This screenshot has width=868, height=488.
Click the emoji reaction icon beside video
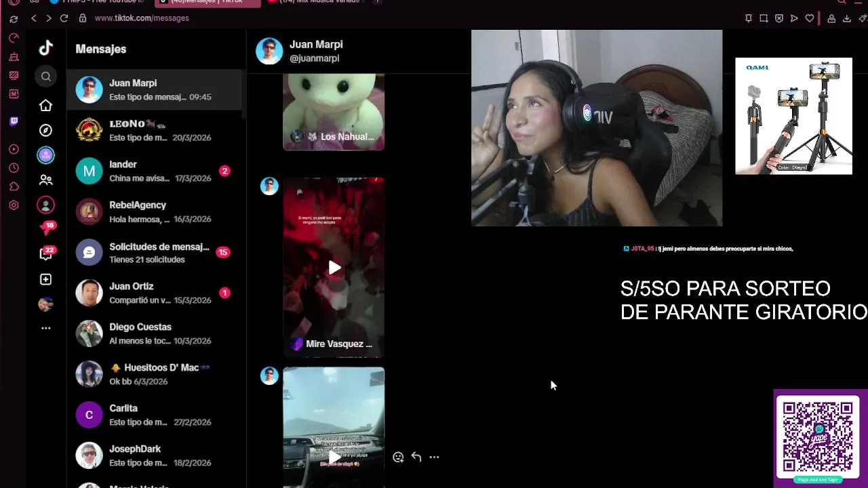pyautogui.click(x=398, y=457)
